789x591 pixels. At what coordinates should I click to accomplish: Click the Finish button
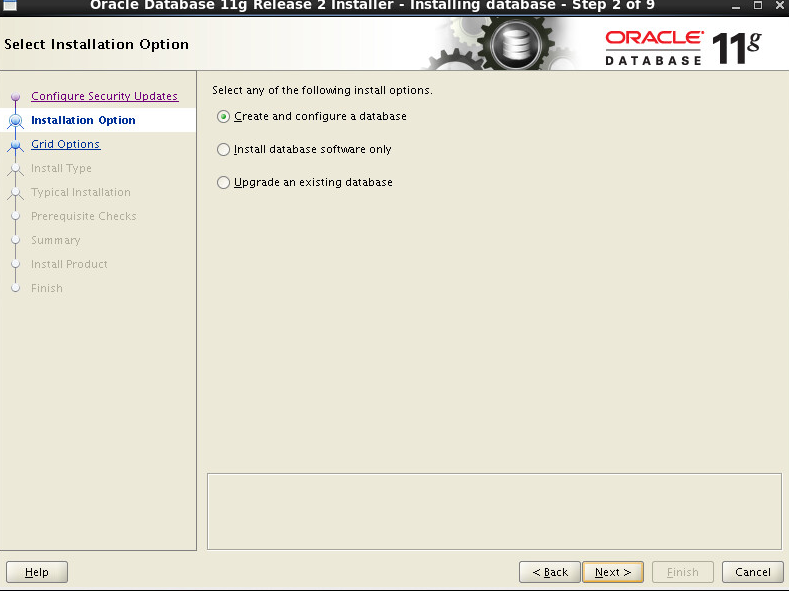[682, 572]
